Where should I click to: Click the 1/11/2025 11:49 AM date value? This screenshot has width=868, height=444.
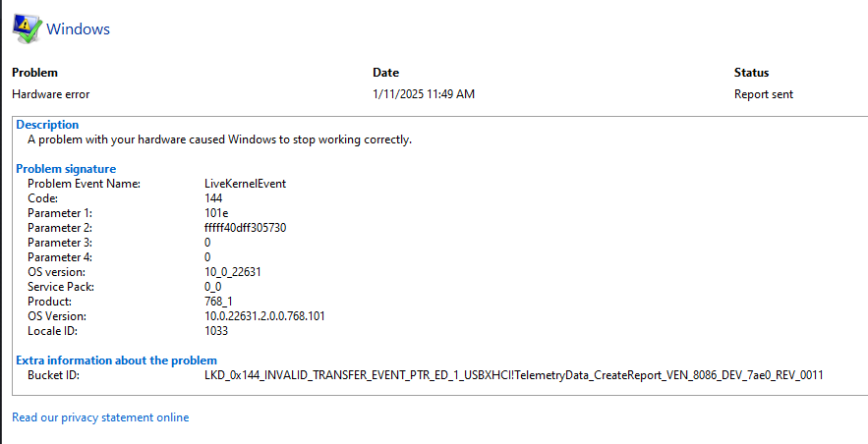tap(424, 94)
